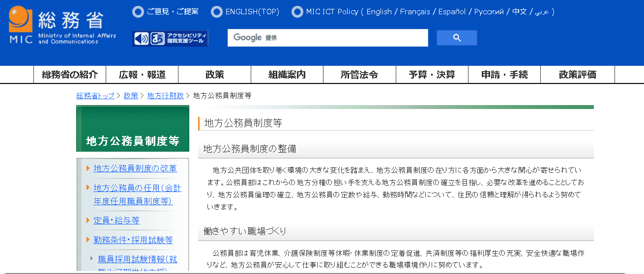Click page title 地方公務員制度等

243,123
